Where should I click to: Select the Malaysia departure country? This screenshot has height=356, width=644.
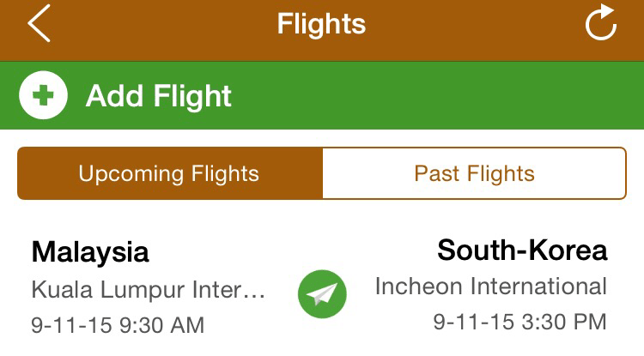(x=90, y=251)
